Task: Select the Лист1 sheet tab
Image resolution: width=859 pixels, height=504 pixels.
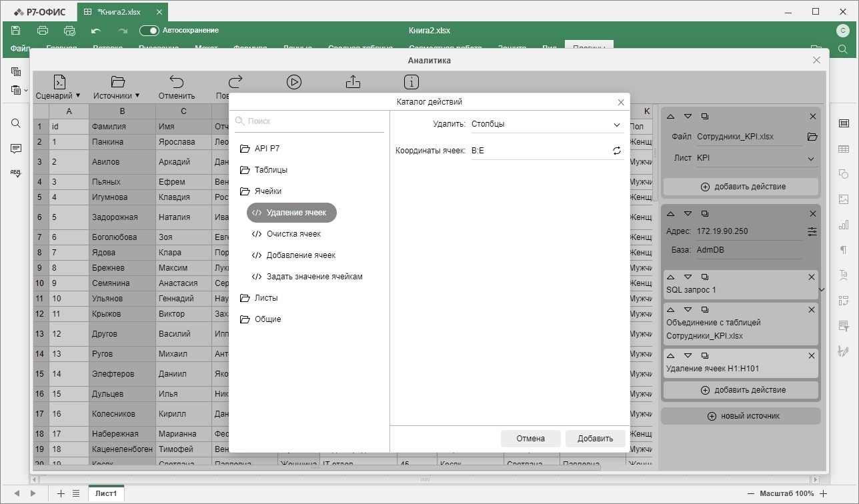Action: click(x=105, y=494)
